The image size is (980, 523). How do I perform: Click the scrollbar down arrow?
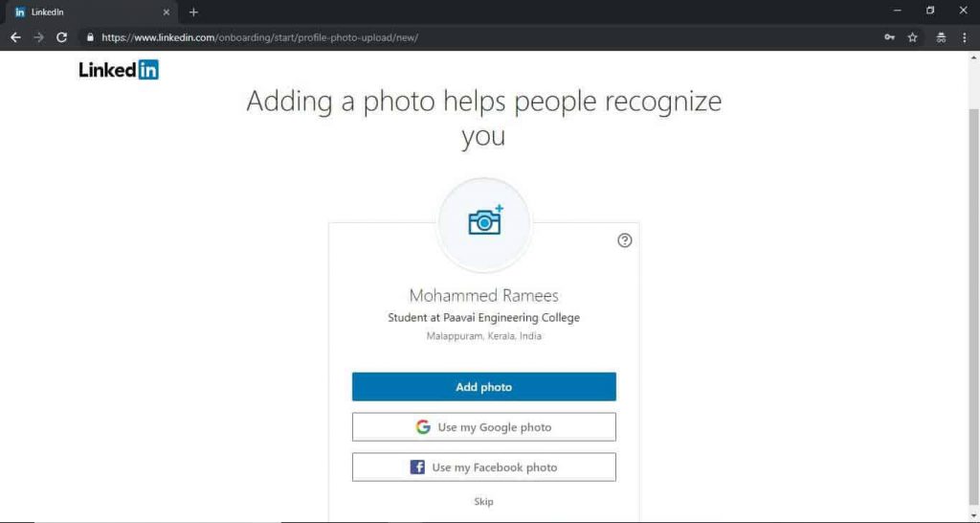(973, 516)
